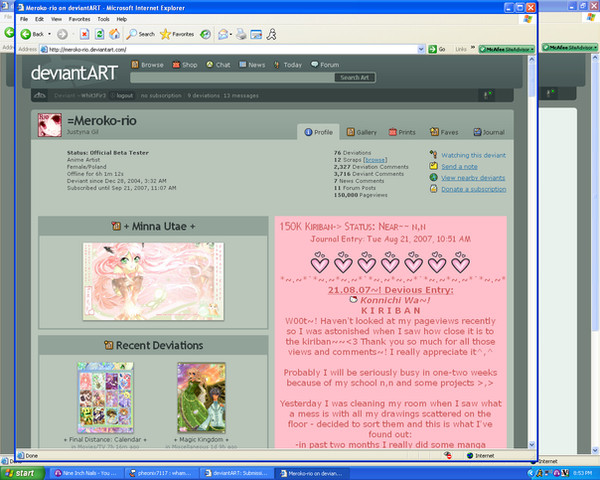Click the deviantART search input field
600x480 pixels.
point(232,77)
